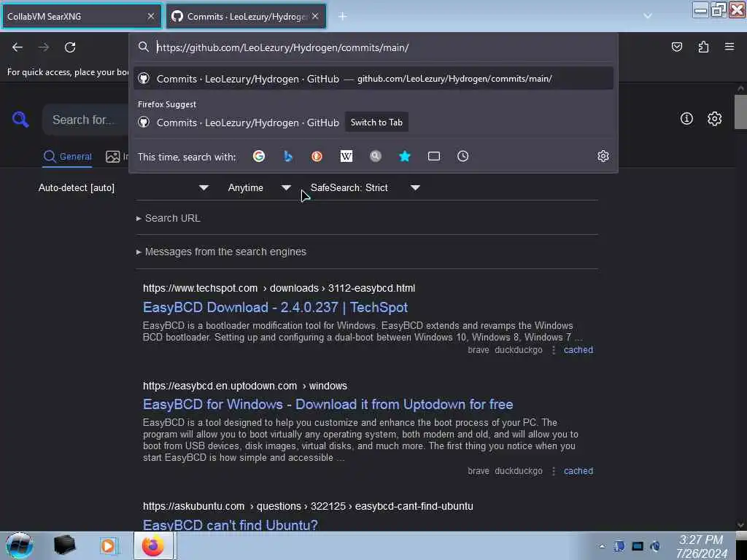747x560 pixels.
Task: Open the Uptodown result's three-dot menu
Action: coord(553,471)
